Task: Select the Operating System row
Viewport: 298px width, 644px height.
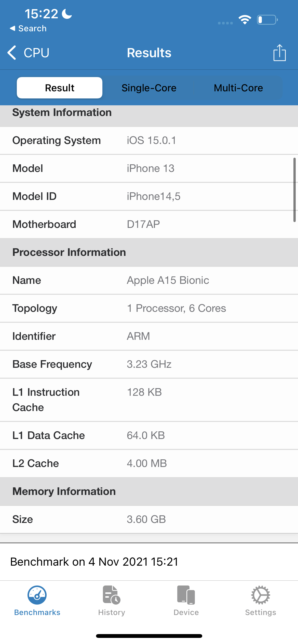Action: click(149, 140)
